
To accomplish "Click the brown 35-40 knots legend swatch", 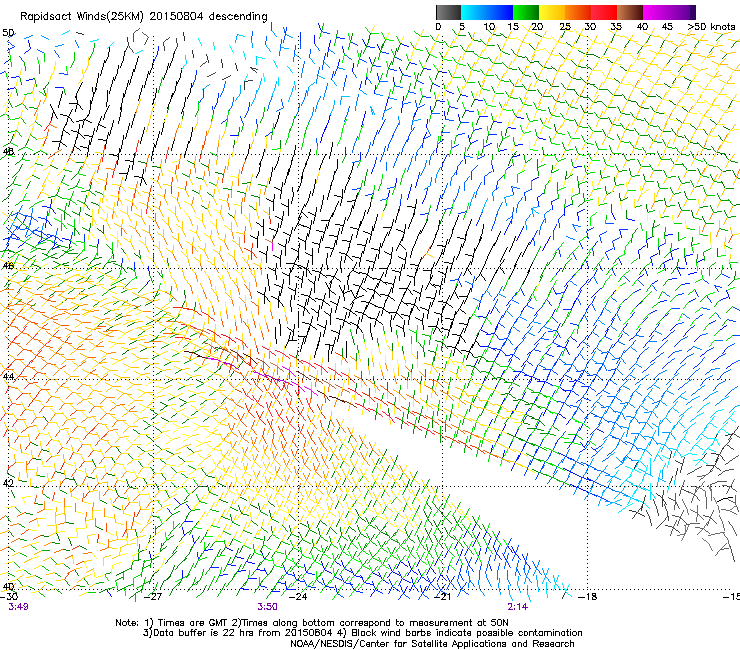I will point(630,12).
